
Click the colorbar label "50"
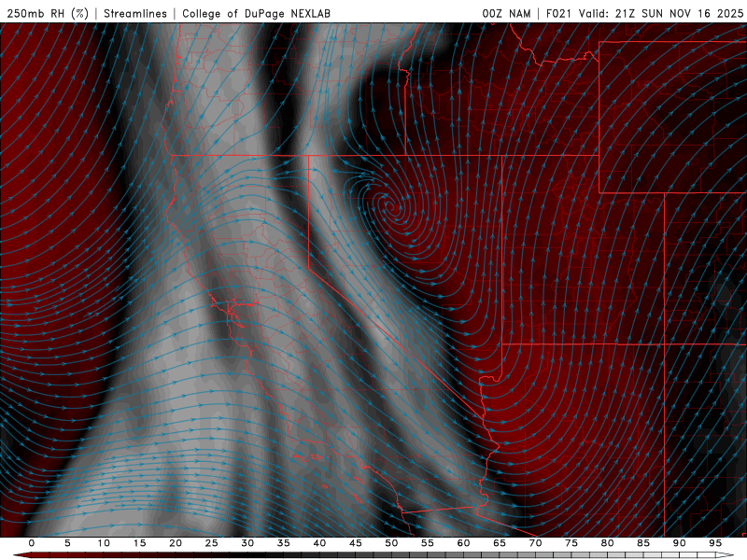[391, 543]
